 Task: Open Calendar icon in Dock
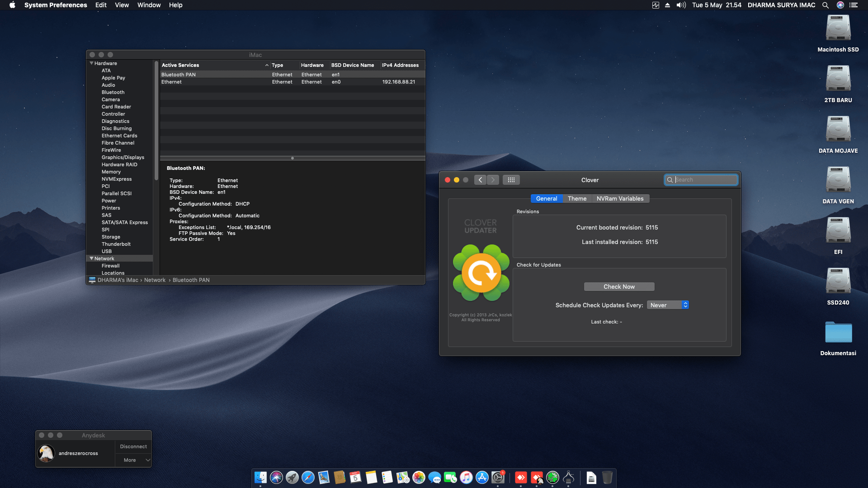pos(355,477)
